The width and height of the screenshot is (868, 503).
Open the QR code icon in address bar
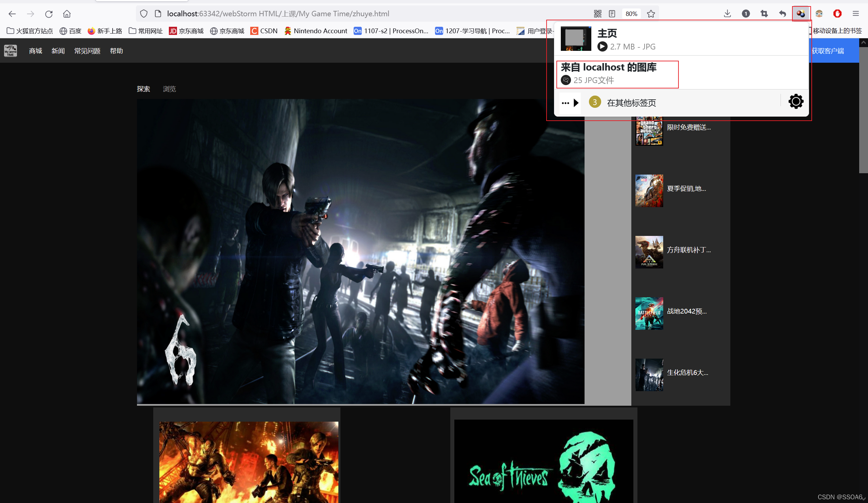[x=598, y=14]
